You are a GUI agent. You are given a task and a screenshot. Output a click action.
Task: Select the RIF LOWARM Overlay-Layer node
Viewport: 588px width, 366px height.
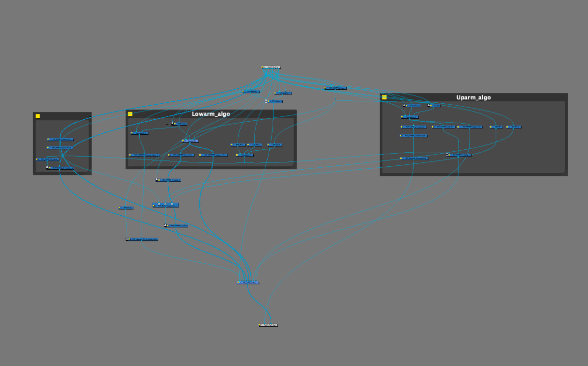click(144, 155)
